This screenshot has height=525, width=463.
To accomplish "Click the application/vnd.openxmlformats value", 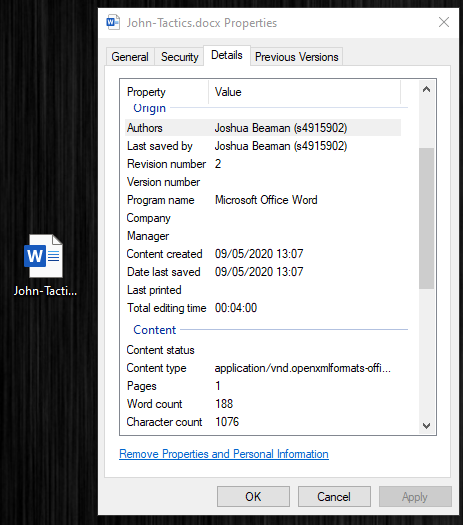I will [x=303, y=368].
